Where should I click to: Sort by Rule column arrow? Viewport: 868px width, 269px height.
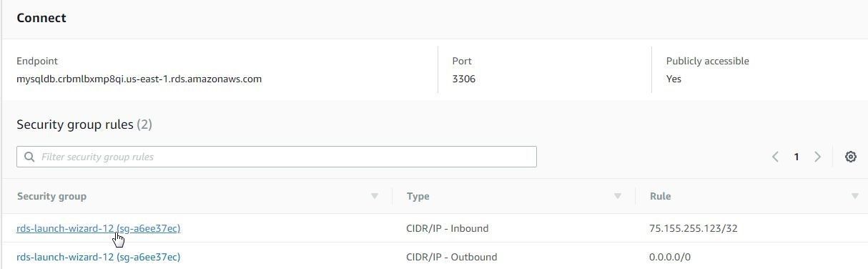click(854, 196)
